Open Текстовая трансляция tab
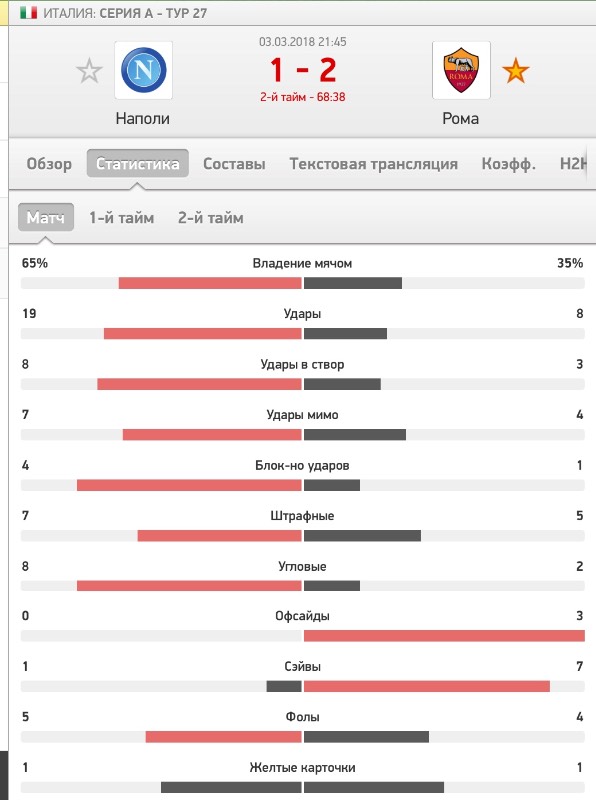Screen dimensions: 596x800 374,164
